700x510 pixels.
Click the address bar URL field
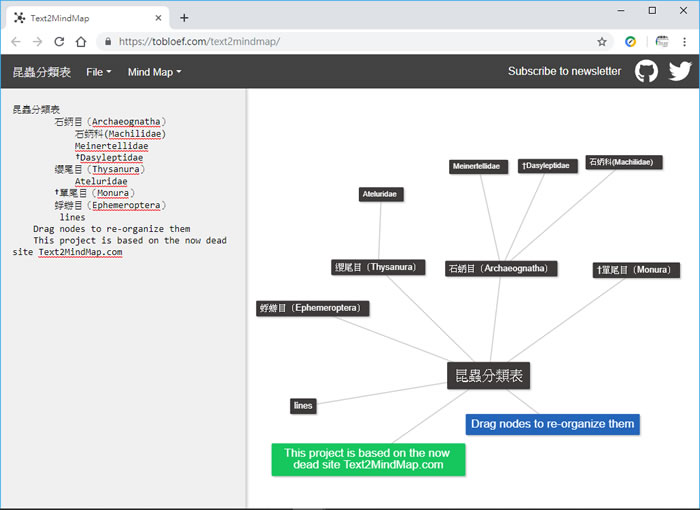pyautogui.click(x=350, y=42)
